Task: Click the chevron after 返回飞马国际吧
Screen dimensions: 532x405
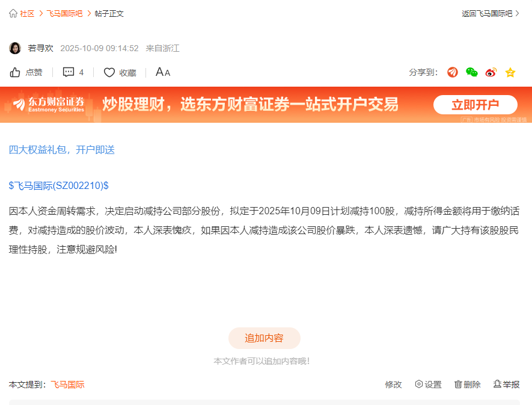Action: tap(518, 14)
